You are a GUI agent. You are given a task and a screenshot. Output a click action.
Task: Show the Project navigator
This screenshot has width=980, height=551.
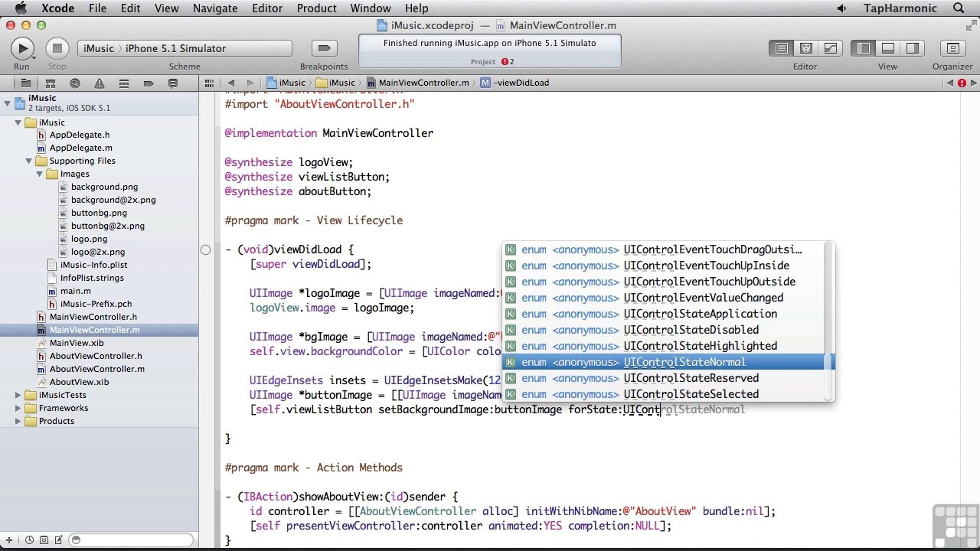point(25,83)
